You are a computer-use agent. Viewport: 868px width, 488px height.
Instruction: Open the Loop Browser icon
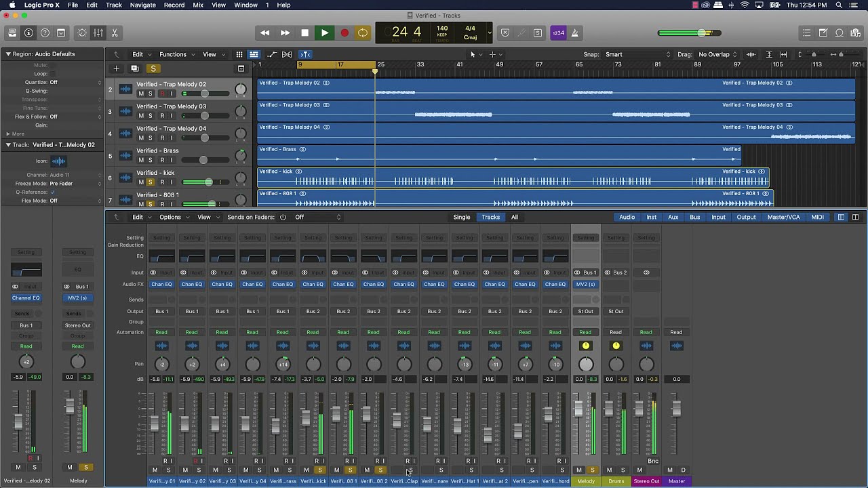coord(840,33)
